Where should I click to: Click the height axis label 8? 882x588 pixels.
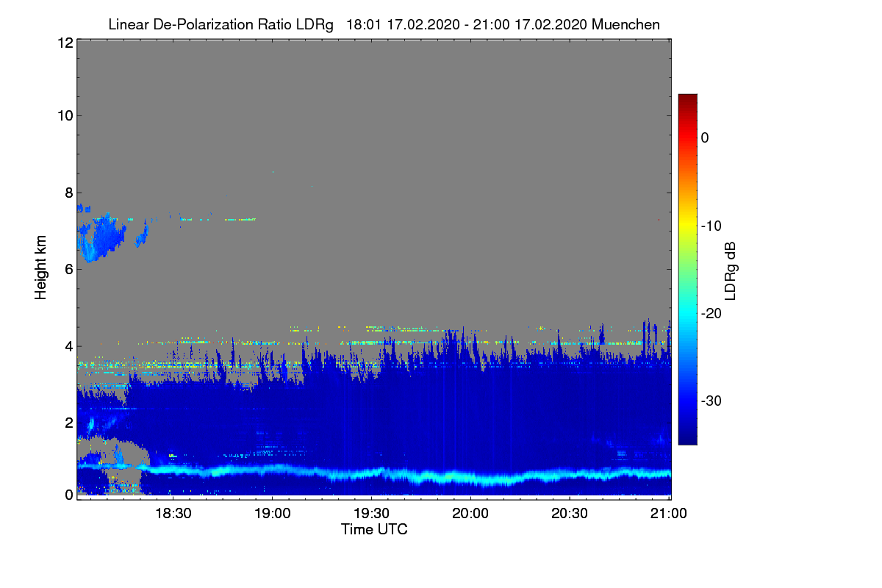pos(68,193)
